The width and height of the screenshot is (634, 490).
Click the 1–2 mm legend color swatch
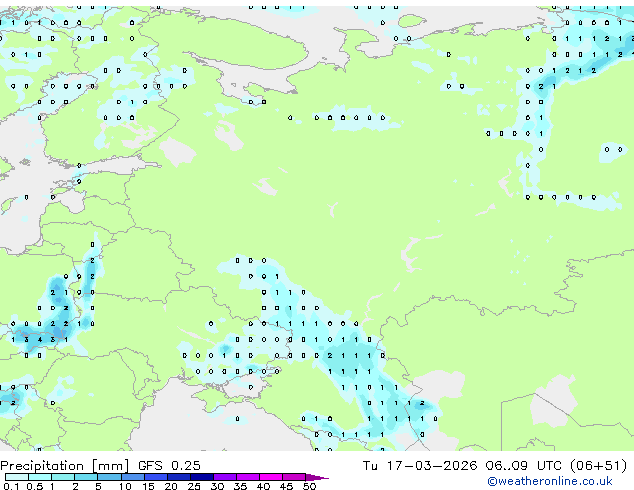[x=63, y=477]
